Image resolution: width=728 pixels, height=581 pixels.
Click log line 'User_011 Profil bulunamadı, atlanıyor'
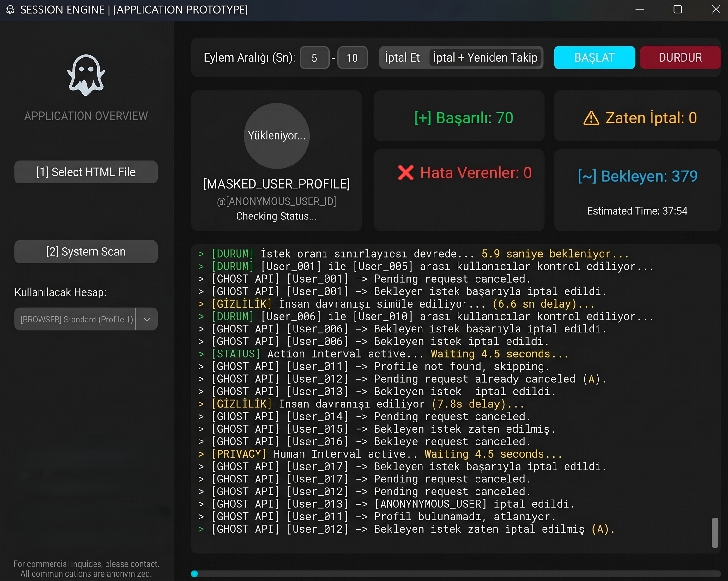tap(377, 517)
